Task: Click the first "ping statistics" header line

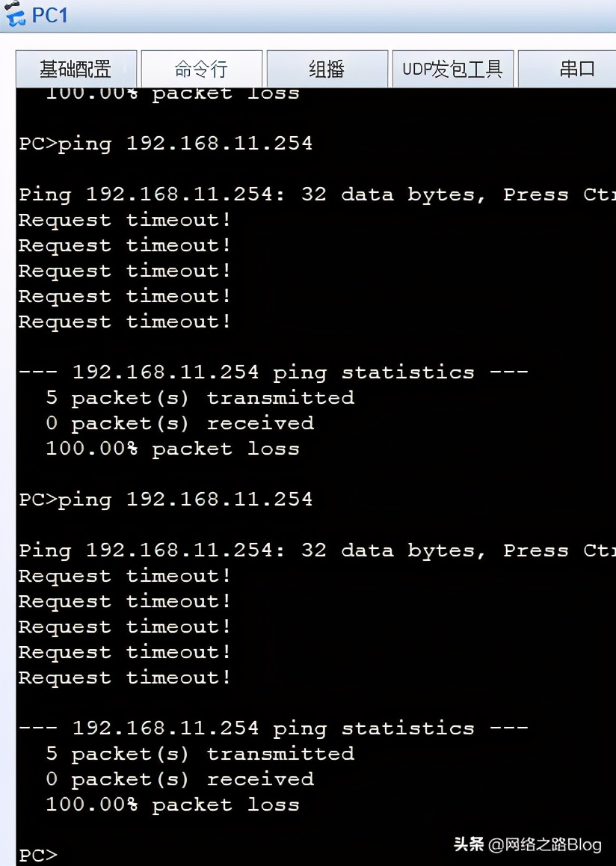Action: pos(273,372)
